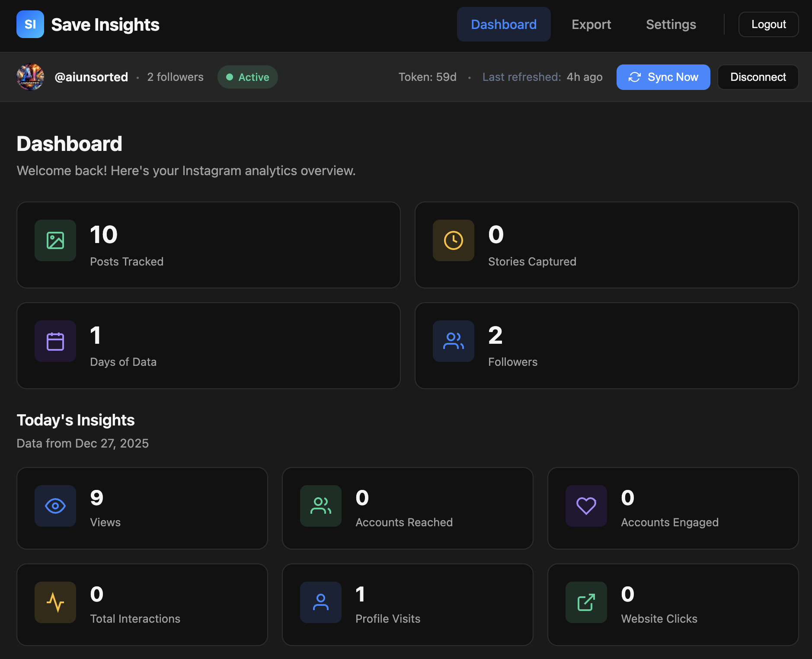
Task: Click the Accounts Reached people icon
Action: (320, 506)
